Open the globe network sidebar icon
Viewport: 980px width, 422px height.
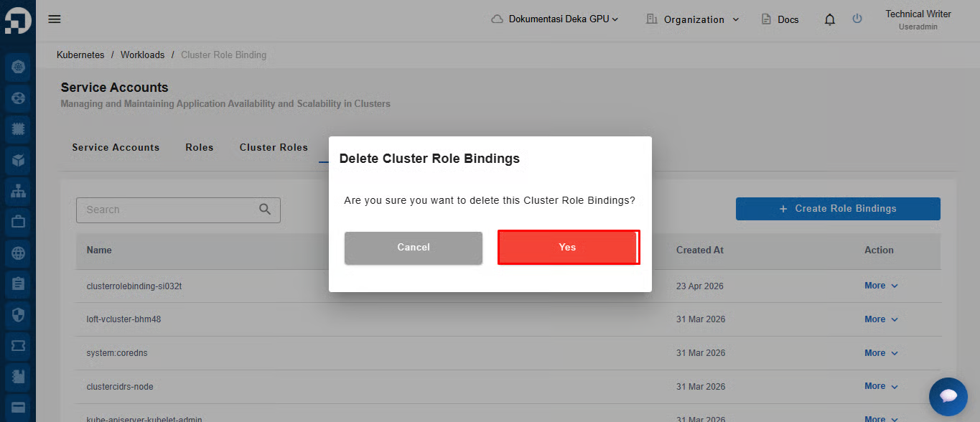click(x=18, y=253)
